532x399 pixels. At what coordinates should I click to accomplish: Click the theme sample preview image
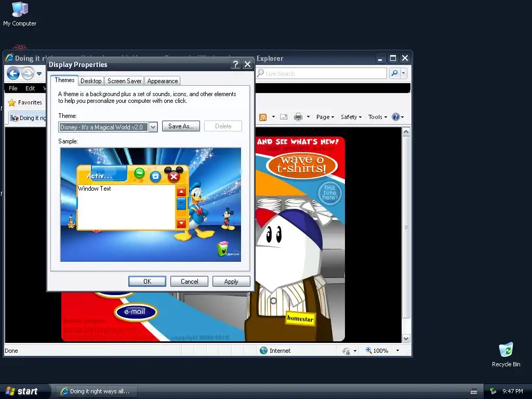click(x=151, y=205)
